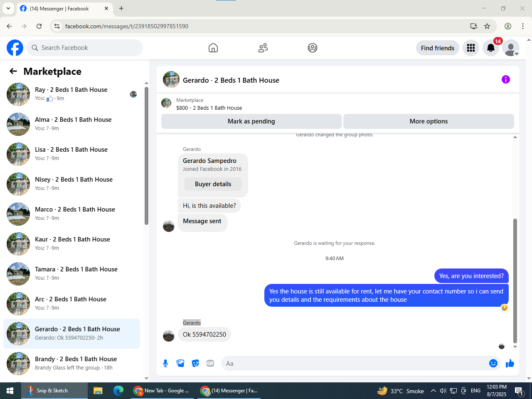The height and width of the screenshot is (399, 532).
Task: Click the chat messages scrollbar
Action: click(x=515, y=281)
